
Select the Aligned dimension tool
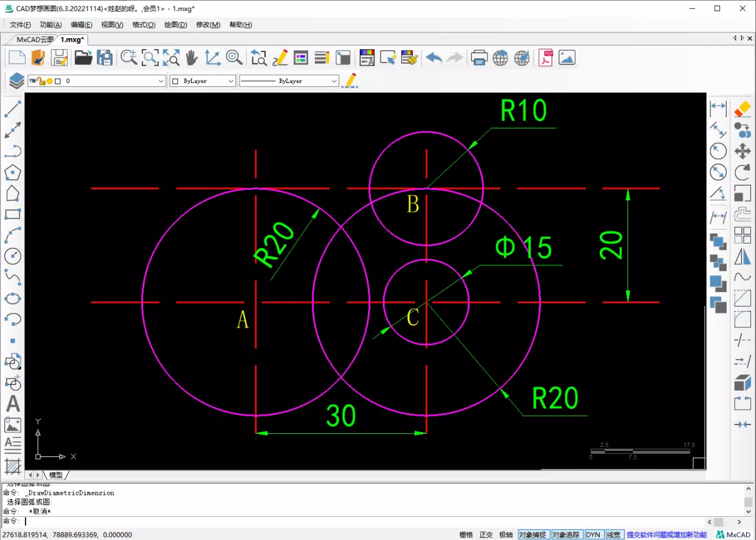point(719,129)
